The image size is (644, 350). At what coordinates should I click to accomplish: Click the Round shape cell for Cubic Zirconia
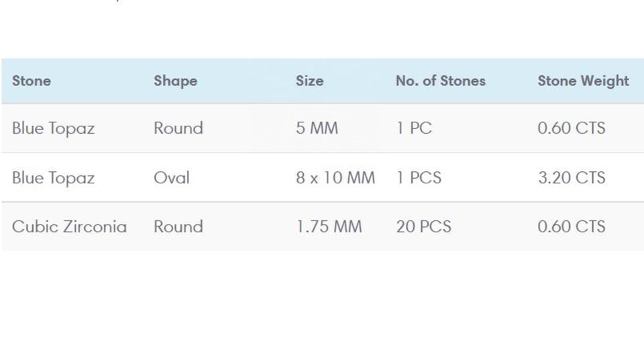click(178, 226)
